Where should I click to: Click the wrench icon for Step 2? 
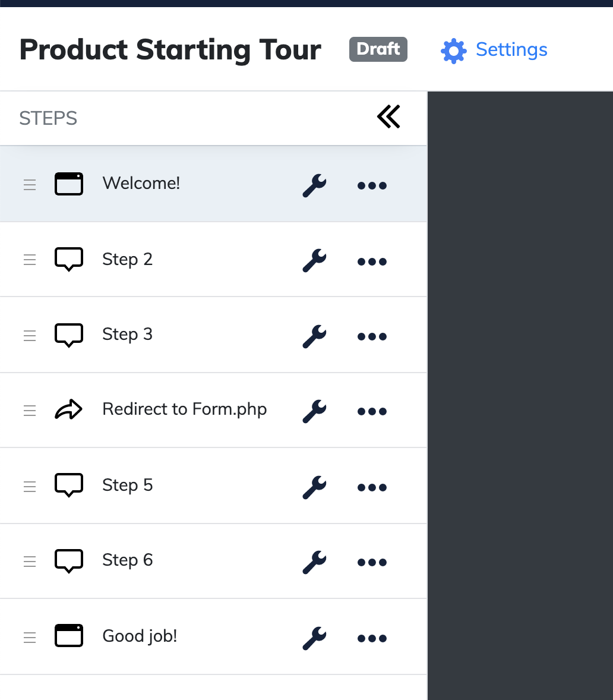pos(314,260)
